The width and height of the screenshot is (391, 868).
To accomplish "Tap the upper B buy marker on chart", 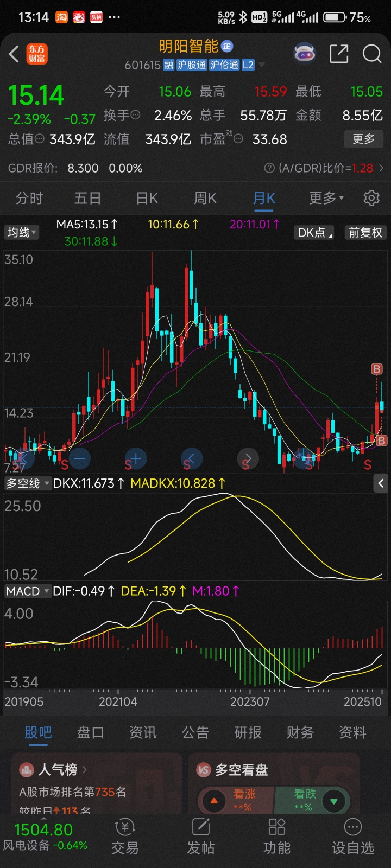I will [x=377, y=369].
